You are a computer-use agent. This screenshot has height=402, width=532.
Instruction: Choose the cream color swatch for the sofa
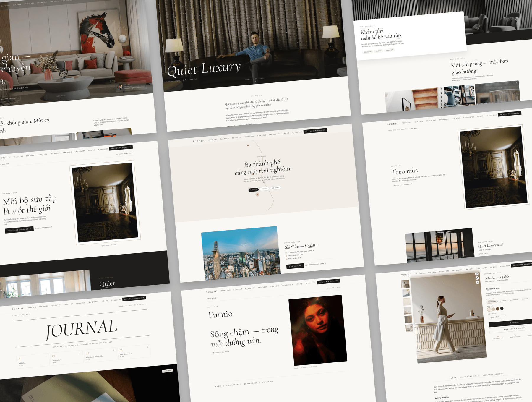(x=489, y=309)
